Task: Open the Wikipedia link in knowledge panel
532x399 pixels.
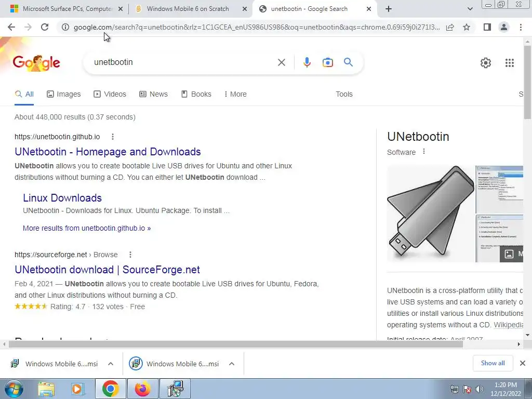Action: (x=508, y=325)
